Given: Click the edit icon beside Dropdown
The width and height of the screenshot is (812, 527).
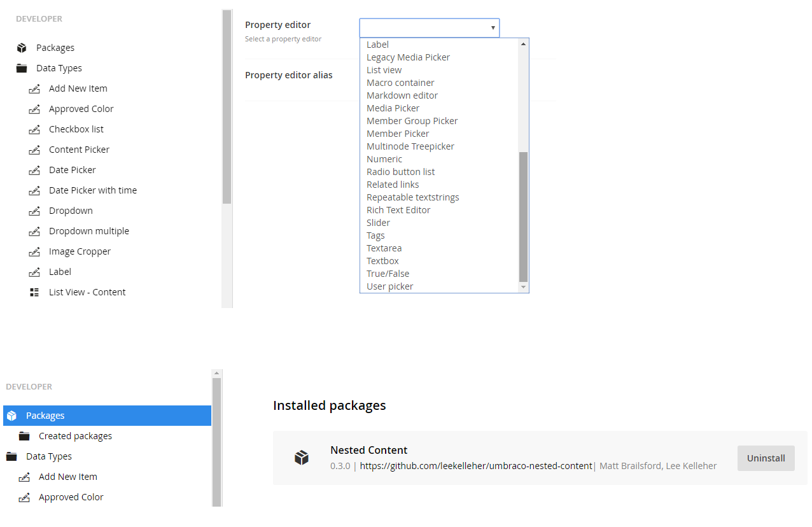Looking at the screenshot, I should tap(34, 211).
